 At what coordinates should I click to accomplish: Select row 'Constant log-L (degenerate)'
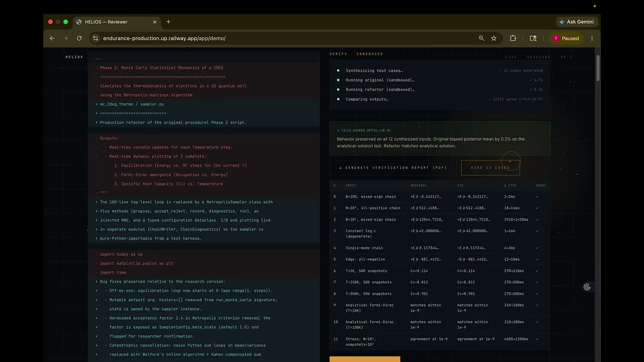click(440, 234)
